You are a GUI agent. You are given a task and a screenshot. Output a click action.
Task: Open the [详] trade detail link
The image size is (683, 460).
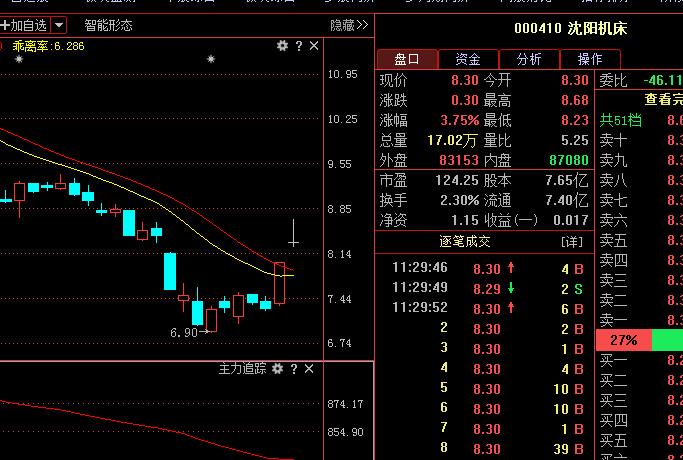(x=572, y=241)
